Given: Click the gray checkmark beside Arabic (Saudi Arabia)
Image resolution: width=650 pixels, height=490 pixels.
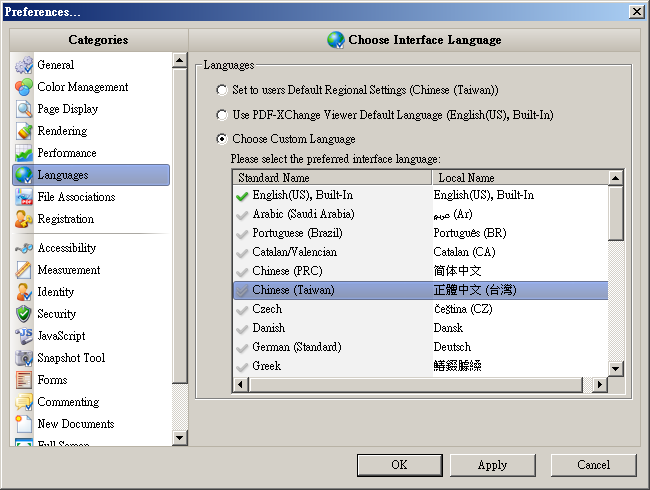Looking at the screenshot, I should tap(242, 215).
